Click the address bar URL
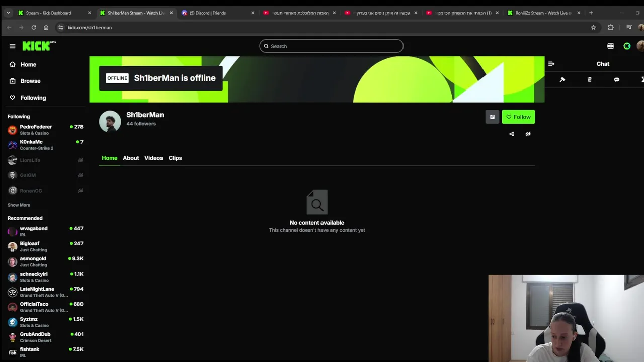The image size is (644, 362). [x=90, y=27]
